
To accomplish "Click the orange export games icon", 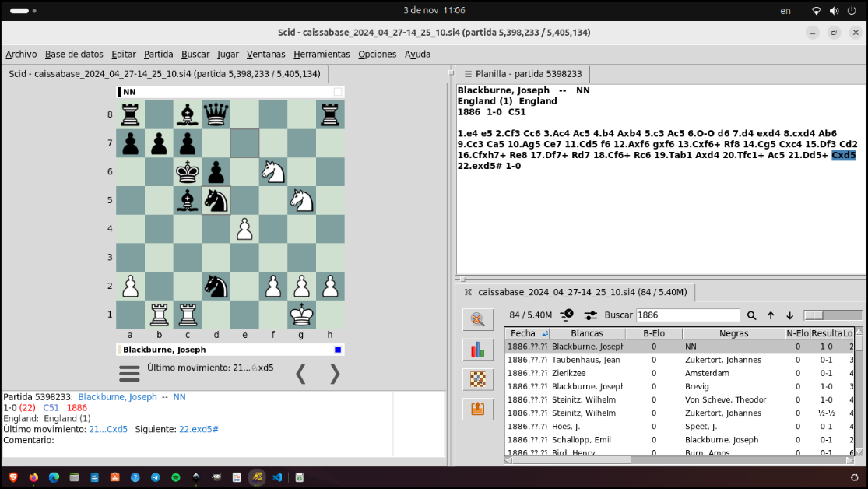I will (478, 409).
